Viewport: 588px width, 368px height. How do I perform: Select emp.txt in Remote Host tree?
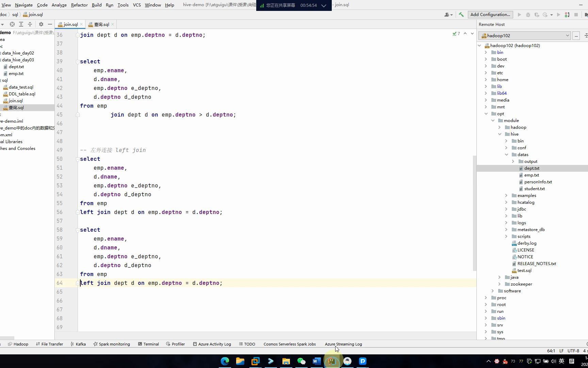[x=532, y=175]
